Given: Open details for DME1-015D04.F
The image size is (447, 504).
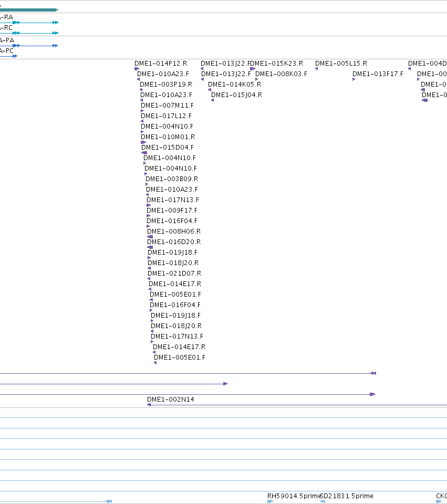Looking at the screenshot, I should point(168,147).
